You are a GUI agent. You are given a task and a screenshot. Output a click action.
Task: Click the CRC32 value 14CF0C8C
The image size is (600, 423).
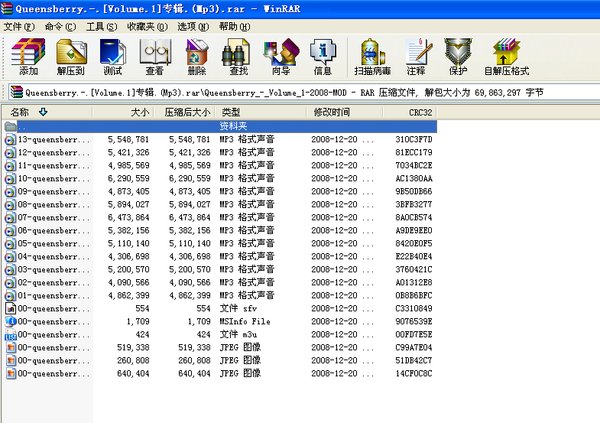point(414,374)
